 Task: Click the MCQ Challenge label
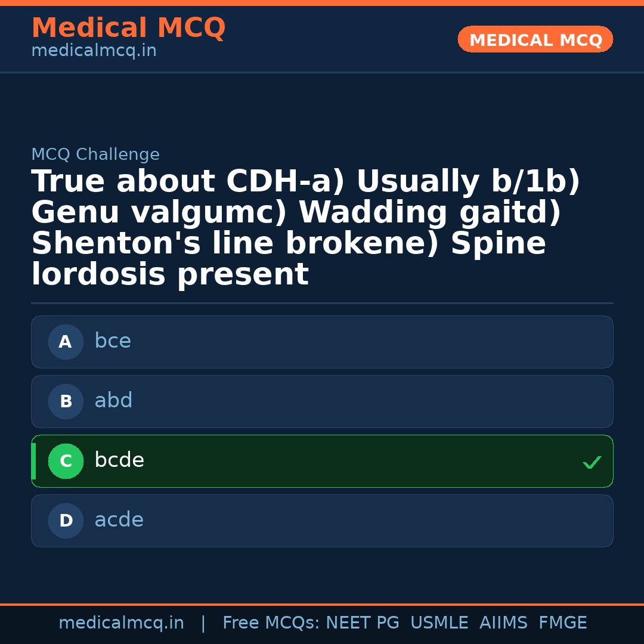95,155
